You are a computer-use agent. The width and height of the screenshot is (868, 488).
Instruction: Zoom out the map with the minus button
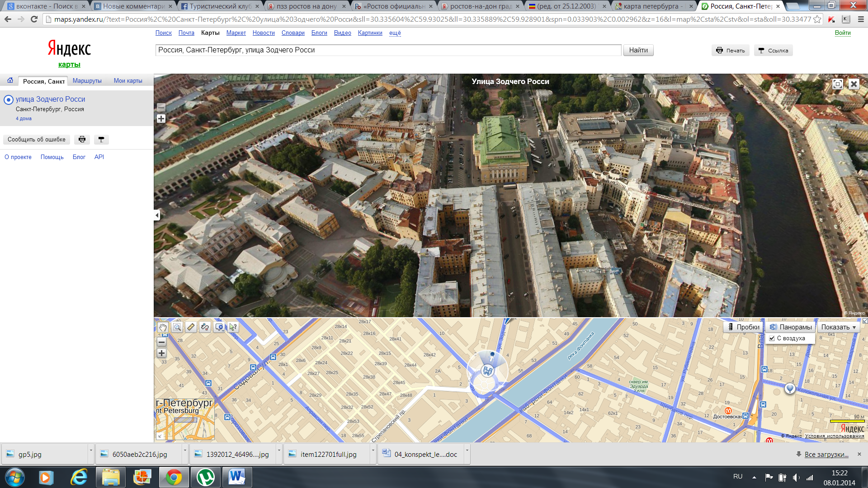click(x=161, y=342)
